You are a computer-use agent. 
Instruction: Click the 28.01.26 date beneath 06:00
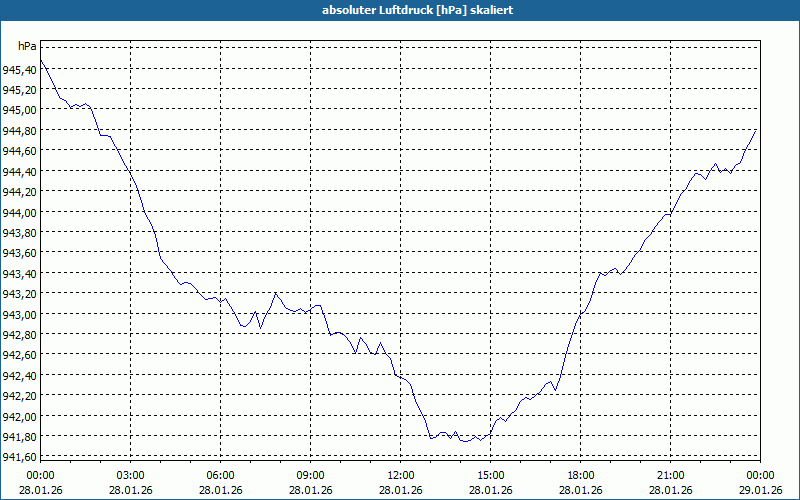click(x=220, y=490)
